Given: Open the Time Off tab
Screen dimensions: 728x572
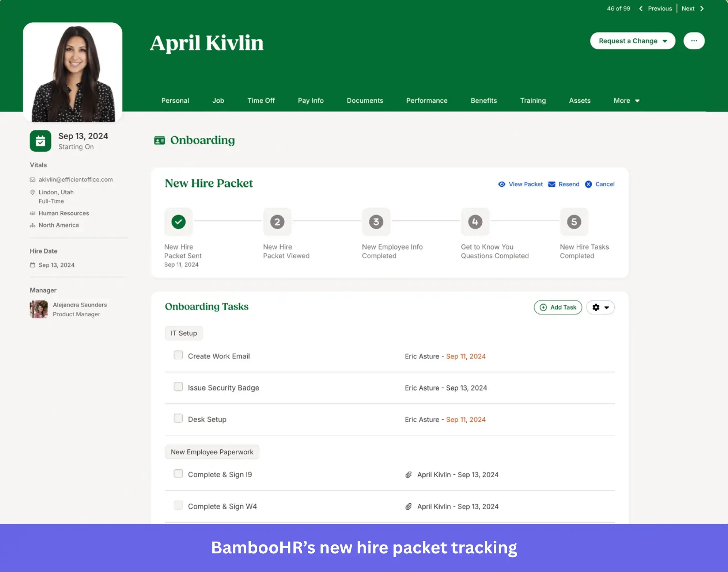Looking at the screenshot, I should coord(261,101).
